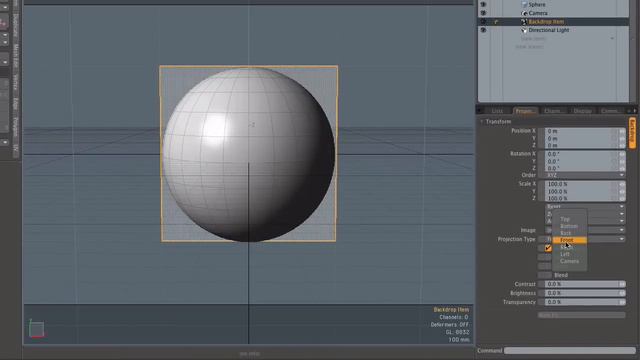
Task: Switch to the Channels tab
Action: [553, 111]
